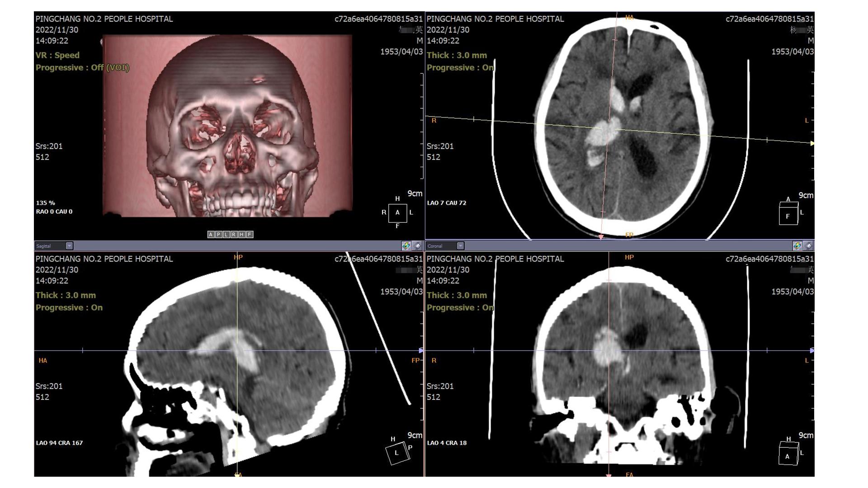Screen dimensions: 868x488
Task: Click the Sagittal orientation combo box
Action: point(50,246)
